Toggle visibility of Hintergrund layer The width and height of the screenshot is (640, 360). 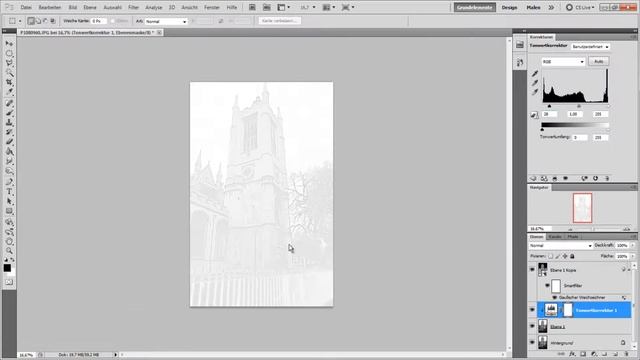532,343
